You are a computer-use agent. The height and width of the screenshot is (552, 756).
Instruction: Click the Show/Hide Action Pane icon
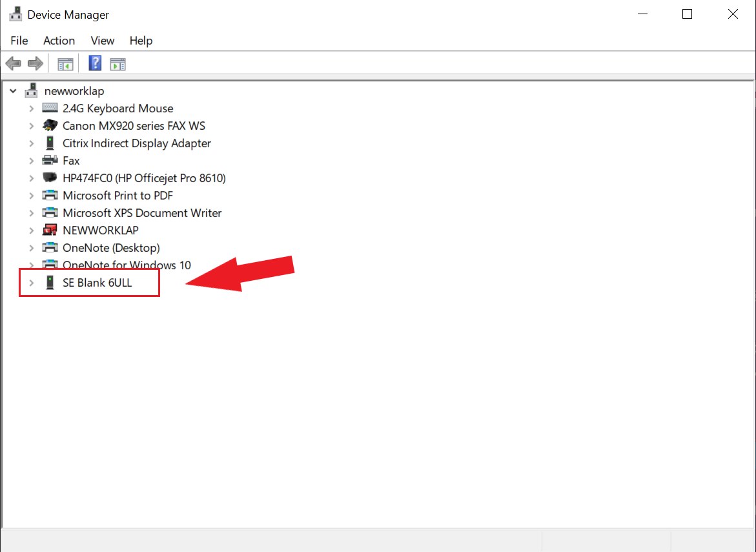117,63
